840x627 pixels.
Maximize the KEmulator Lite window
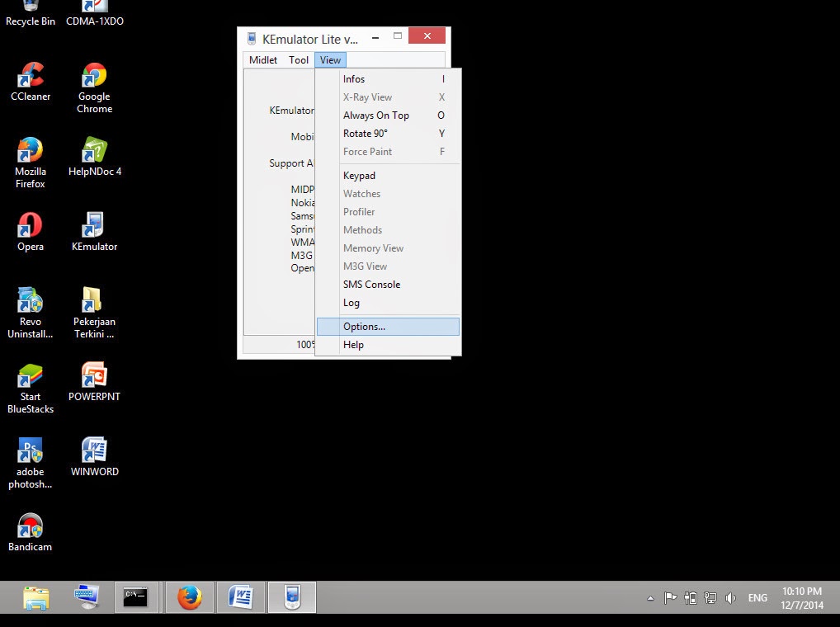398,36
